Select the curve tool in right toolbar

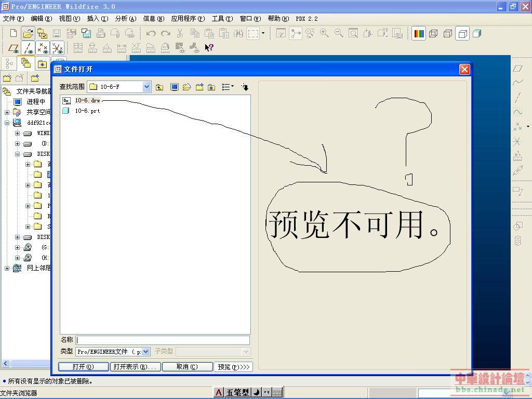click(x=518, y=83)
